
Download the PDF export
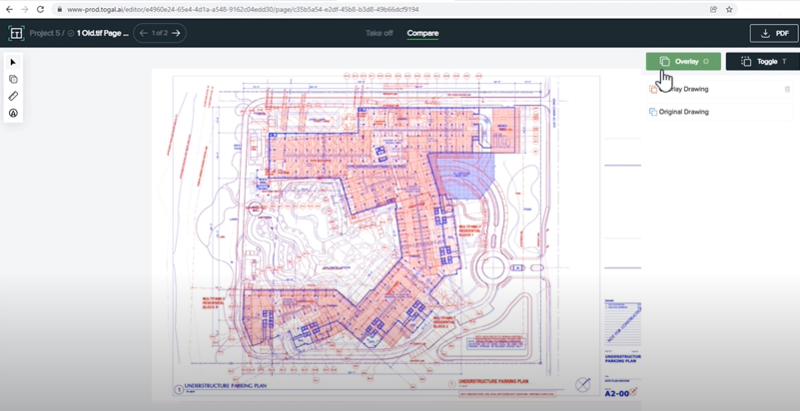(x=773, y=33)
